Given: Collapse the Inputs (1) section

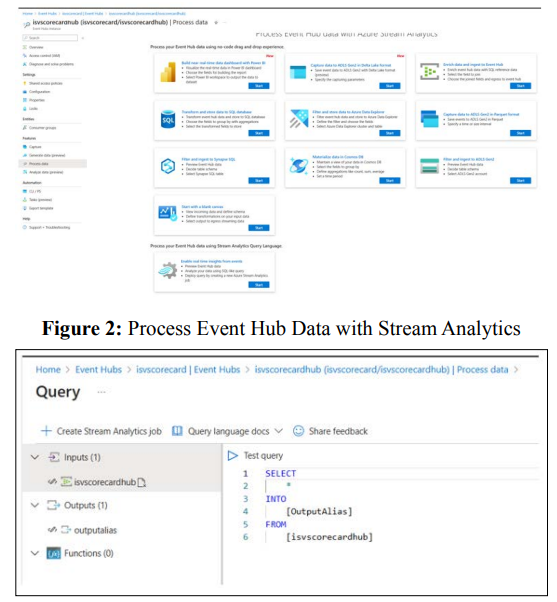Looking at the screenshot, I should (x=35, y=457).
